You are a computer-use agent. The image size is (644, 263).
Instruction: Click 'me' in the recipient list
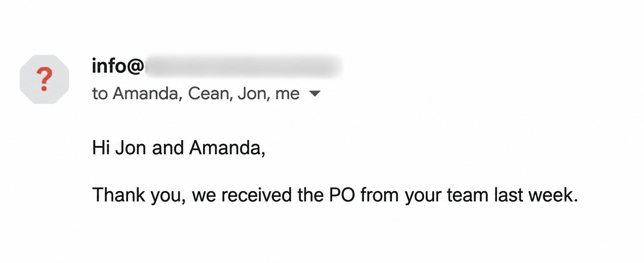(288, 94)
